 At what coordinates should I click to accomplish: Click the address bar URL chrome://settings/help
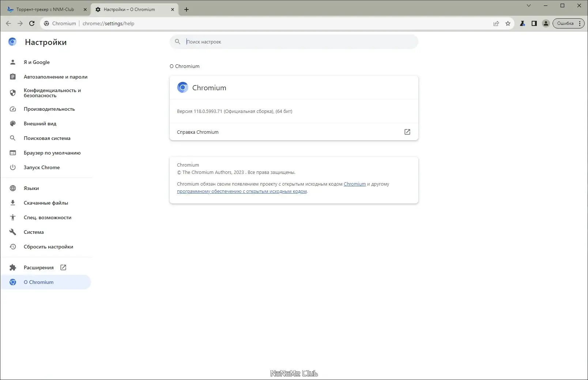[109, 23]
